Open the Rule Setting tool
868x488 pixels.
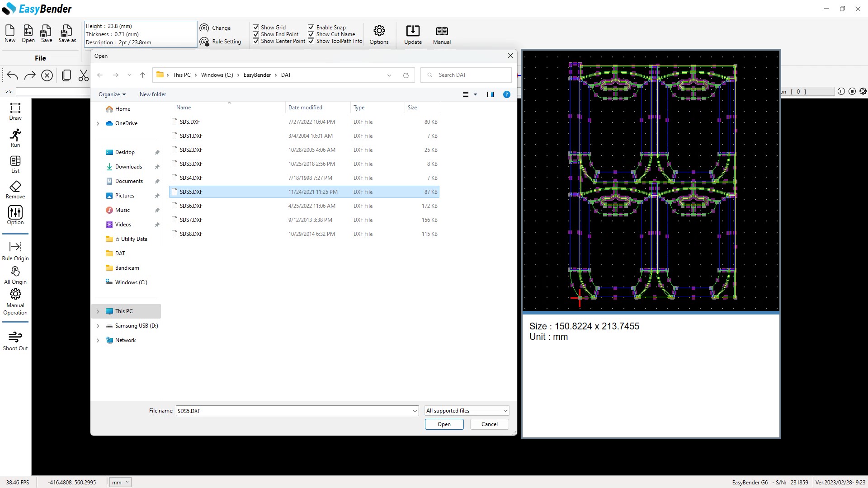pyautogui.click(x=221, y=42)
